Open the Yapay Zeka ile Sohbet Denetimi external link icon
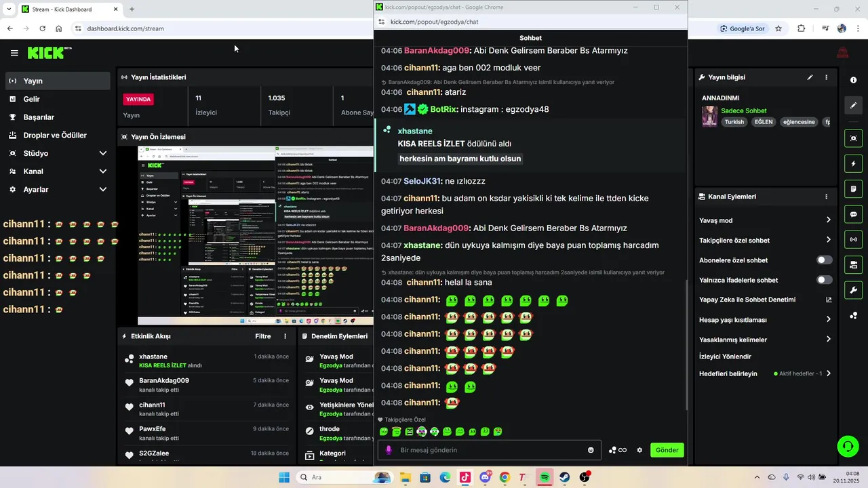The height and width of the screenshot is (488, 868). (828, 300)
